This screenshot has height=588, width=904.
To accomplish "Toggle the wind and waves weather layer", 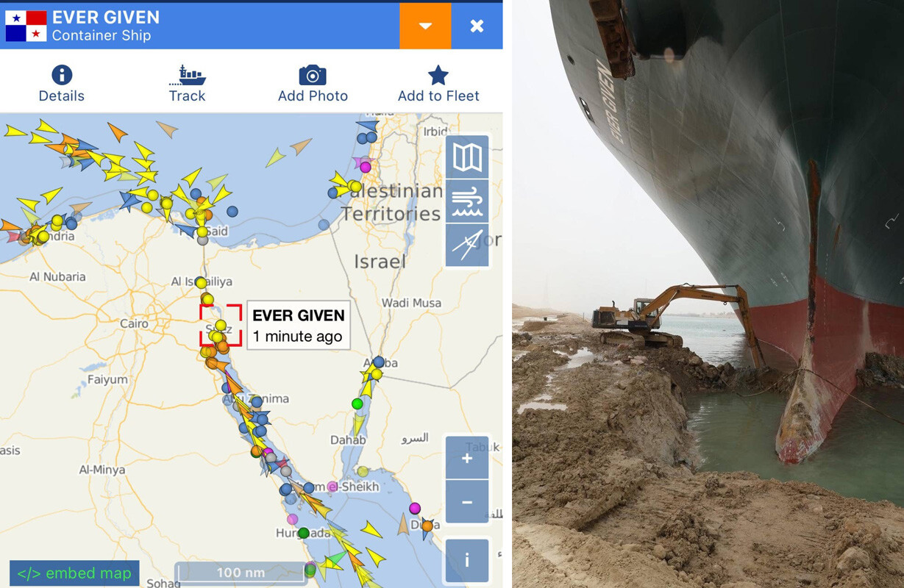I will coord(467,201).
